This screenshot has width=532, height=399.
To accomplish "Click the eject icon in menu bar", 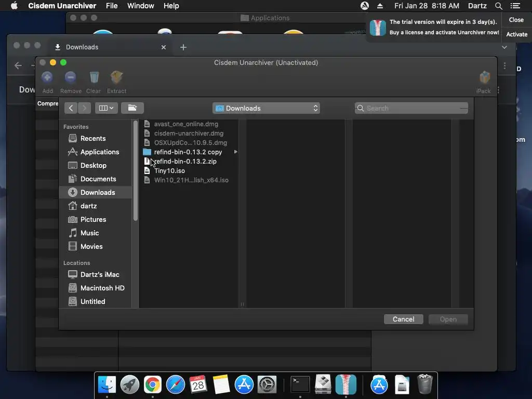I will [x=380, y=6].
